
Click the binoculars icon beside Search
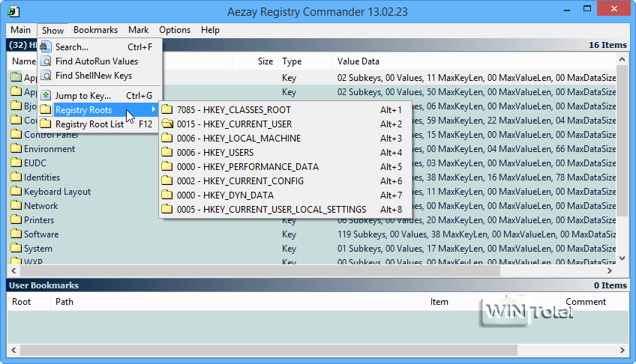click(46, 47)
